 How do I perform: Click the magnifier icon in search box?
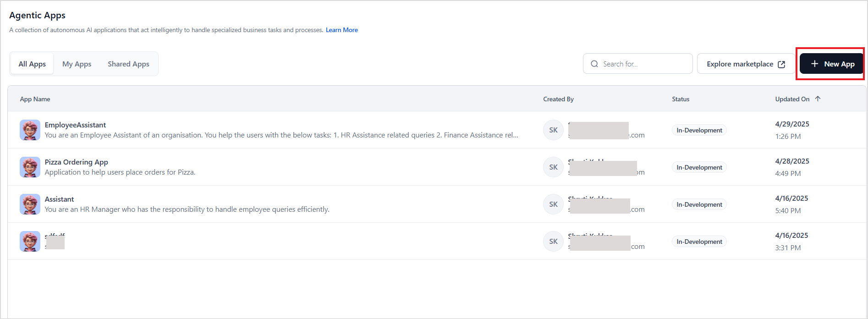(594, 64)
